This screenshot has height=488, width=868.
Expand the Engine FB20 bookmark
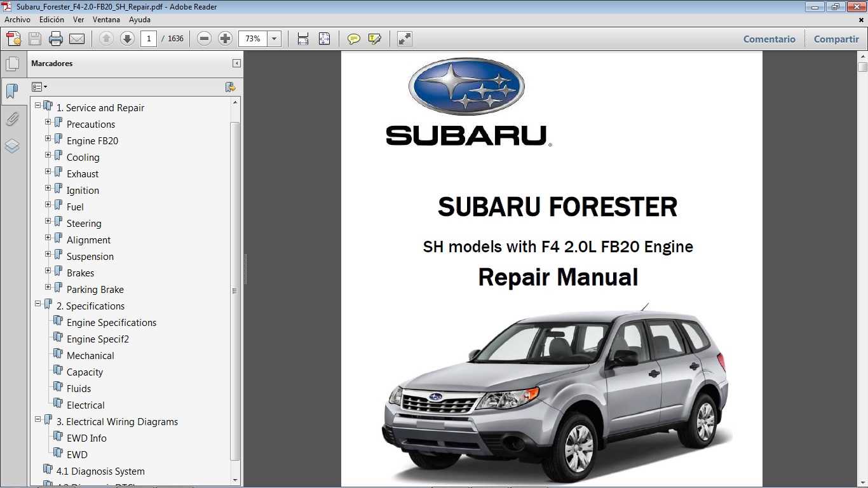[x=48, y=138]
